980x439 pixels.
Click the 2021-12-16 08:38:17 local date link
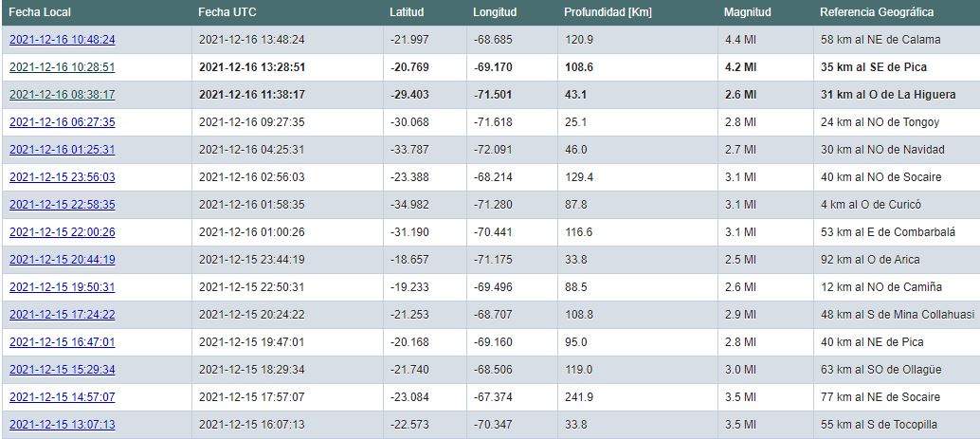[x=62, y=95]
